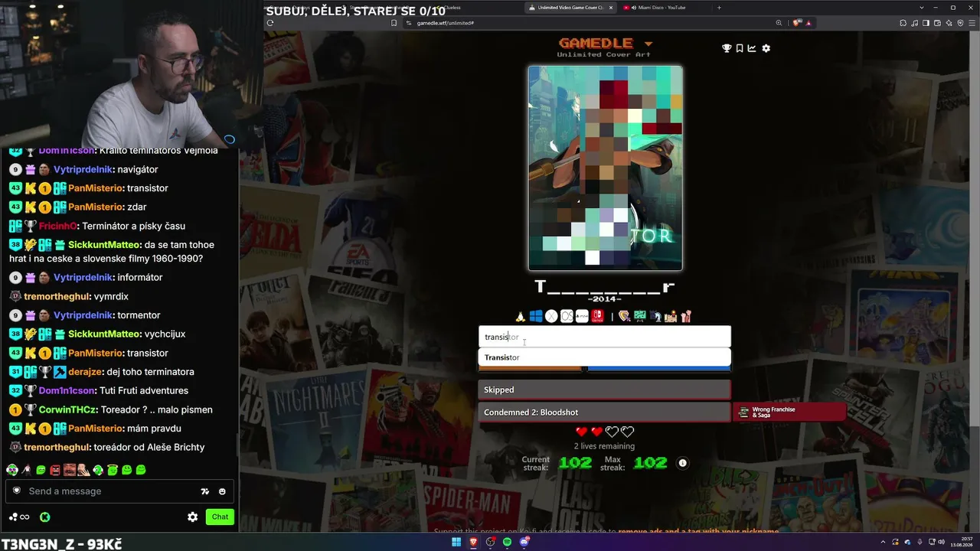
Task: Click username PanMisterio saying mám pravdu
Action: [x=96, y=429]
